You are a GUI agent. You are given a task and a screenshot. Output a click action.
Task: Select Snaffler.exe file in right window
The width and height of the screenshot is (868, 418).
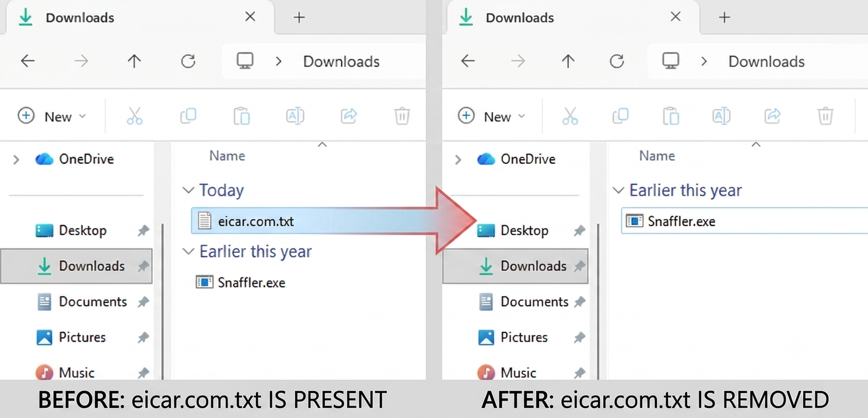point(744,221)
